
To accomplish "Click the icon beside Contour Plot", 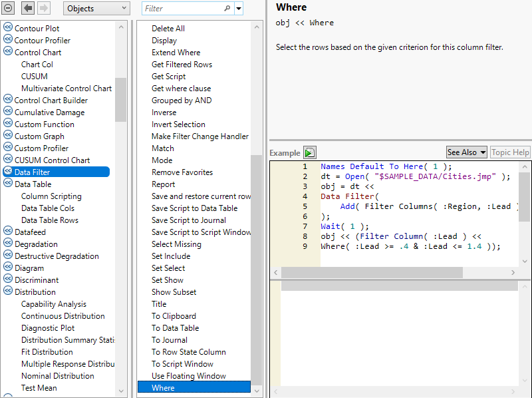I will point(8,27).
